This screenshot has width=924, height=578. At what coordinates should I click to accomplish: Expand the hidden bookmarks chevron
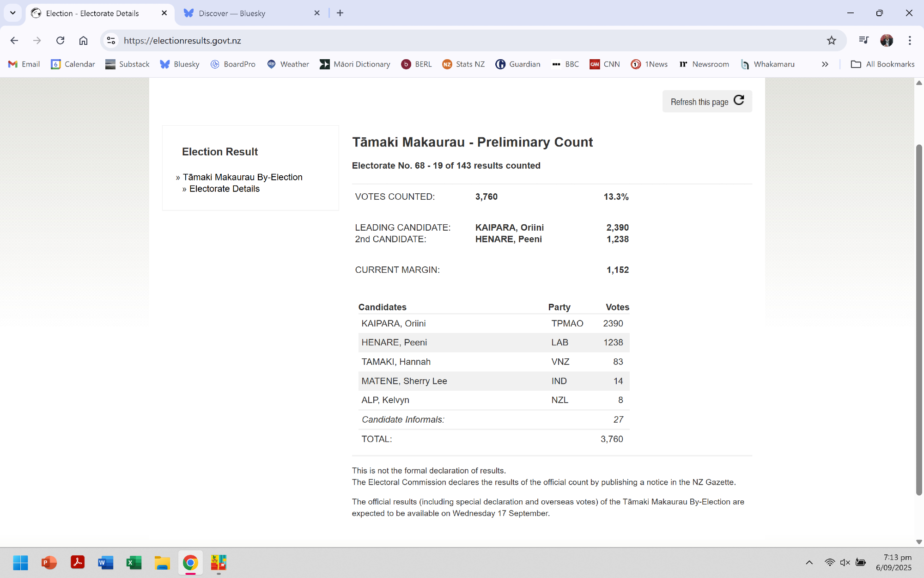click(x=825, y=64)
